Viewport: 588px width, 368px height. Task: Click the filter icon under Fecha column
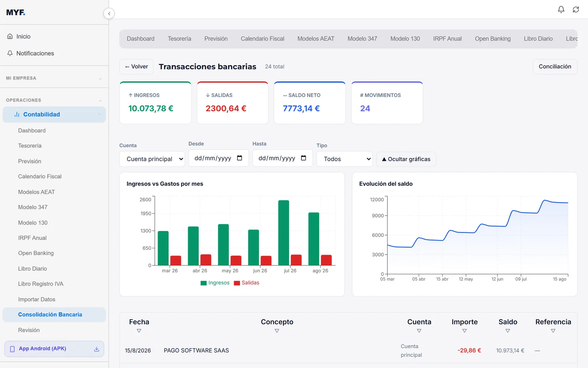coord(139,331)
